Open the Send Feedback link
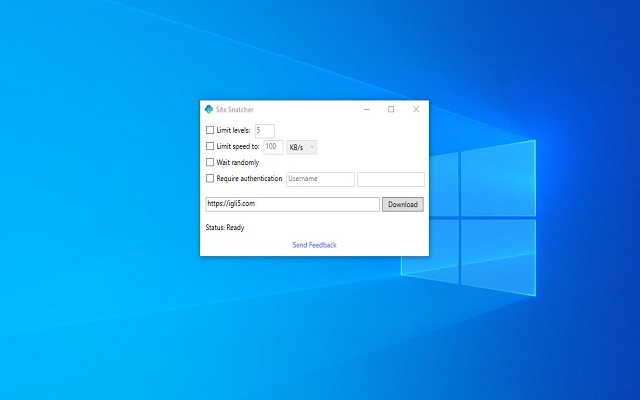 click(x=314, y=245)
